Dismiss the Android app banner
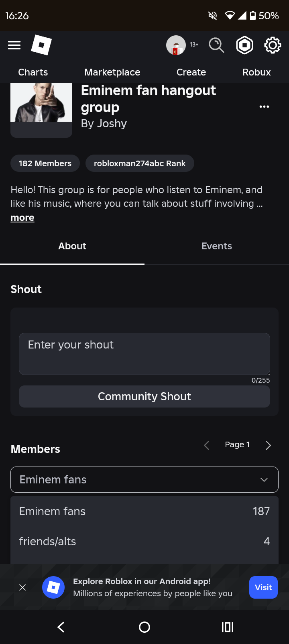 pyautogui.click(x=22, y=587)
